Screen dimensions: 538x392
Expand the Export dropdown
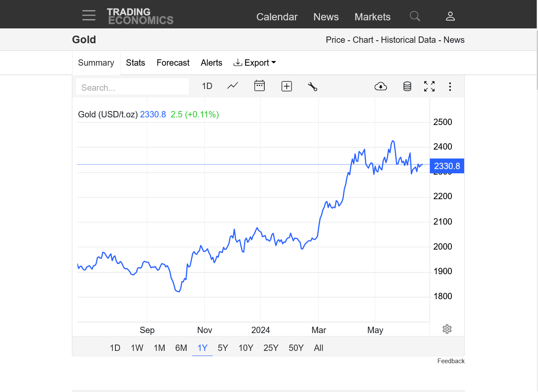tap(255, 63)
